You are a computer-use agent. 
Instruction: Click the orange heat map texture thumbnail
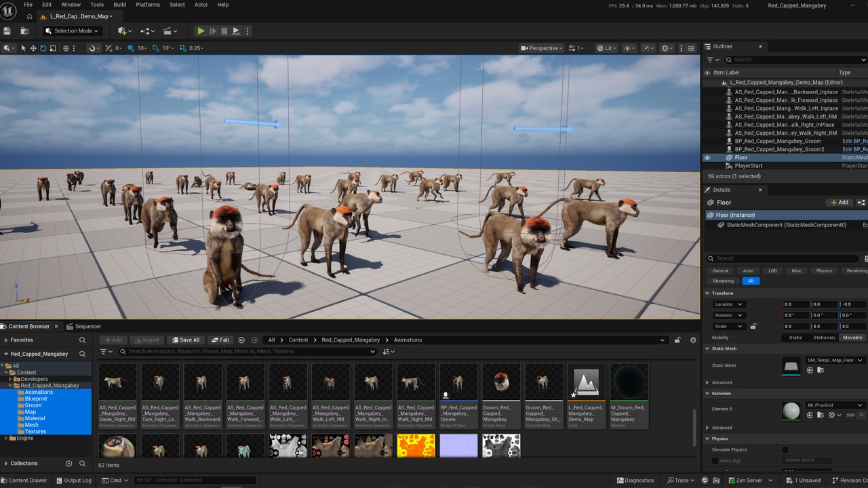coord(416,445)
